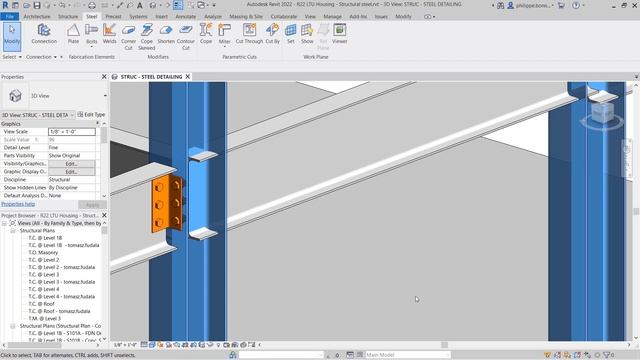Select the Modify tool in the ribbon
The image size is (640, 360).
pos(12,36)
